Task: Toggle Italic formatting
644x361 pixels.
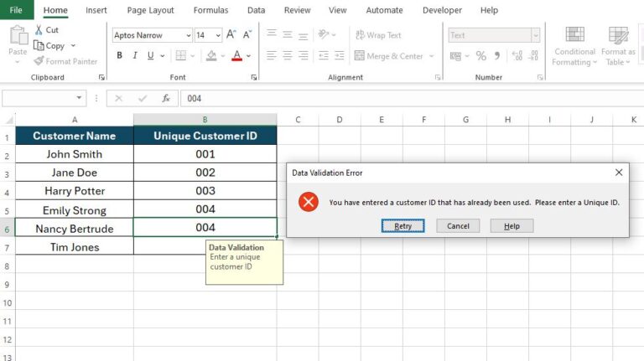Action: click(135, 56)
